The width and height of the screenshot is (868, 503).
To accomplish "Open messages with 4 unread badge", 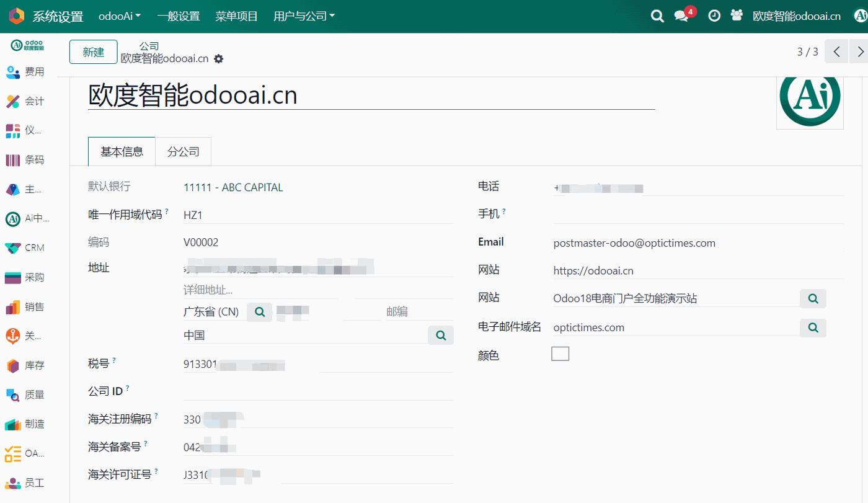I will coord(684,15).
